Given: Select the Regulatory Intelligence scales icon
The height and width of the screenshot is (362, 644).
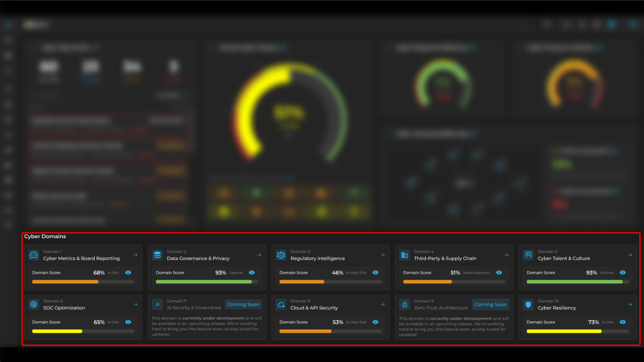Looking at the screenshot, I should [x=281, y=255].
